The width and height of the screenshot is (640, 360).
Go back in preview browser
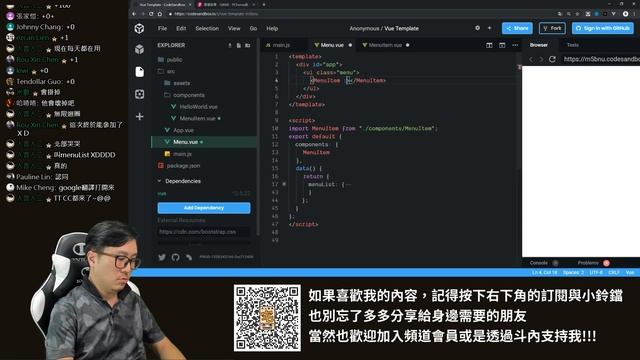[531, 59]
